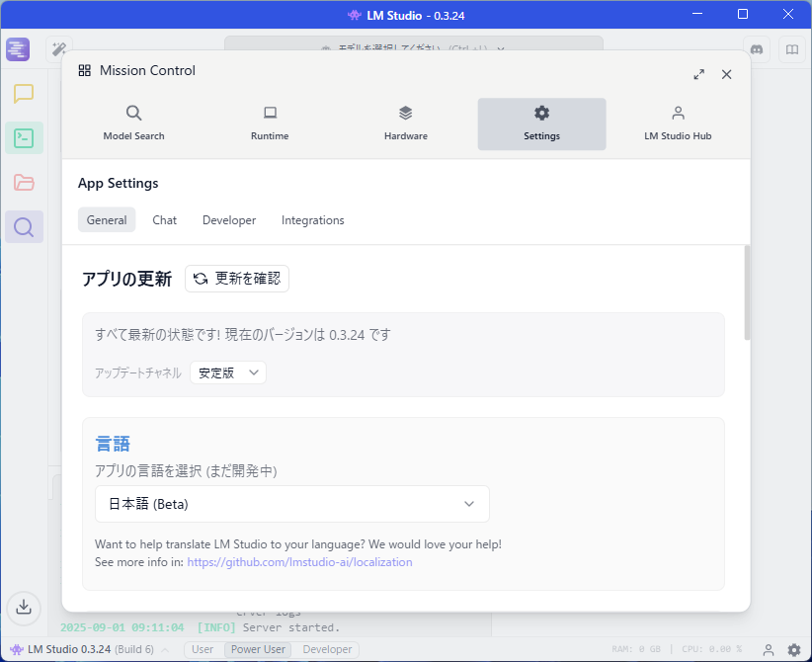
Task: Close the LM Studio window
Action: [788, 14]
